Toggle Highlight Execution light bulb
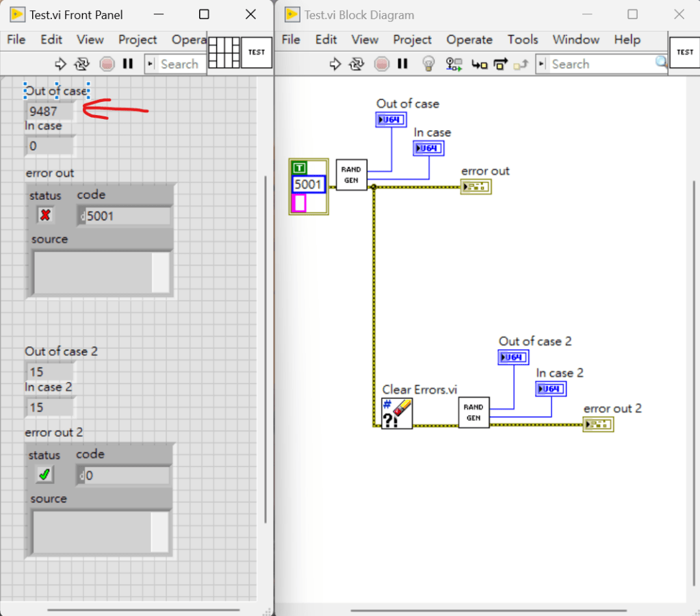 (428, 64)
